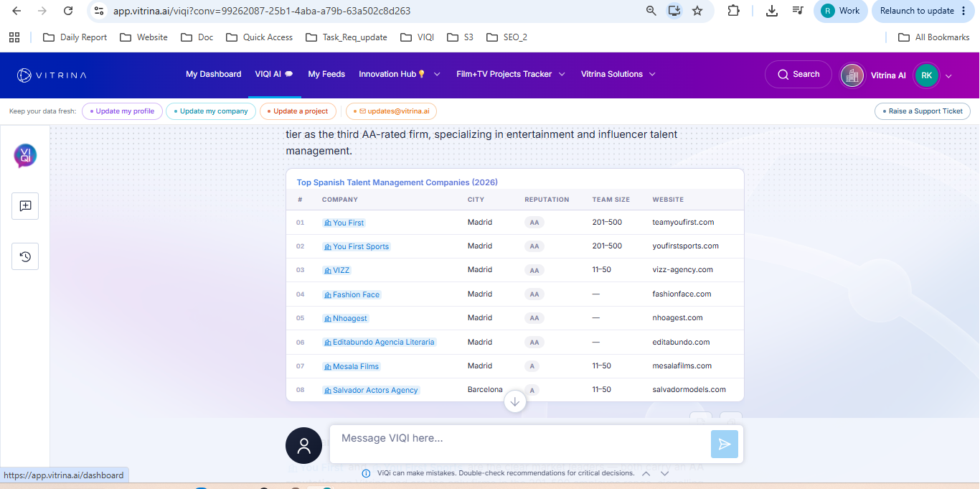Select the VIQI AI navigation tab
The width and height of the screenshot is (980, 489).
(x=274, y=75)
